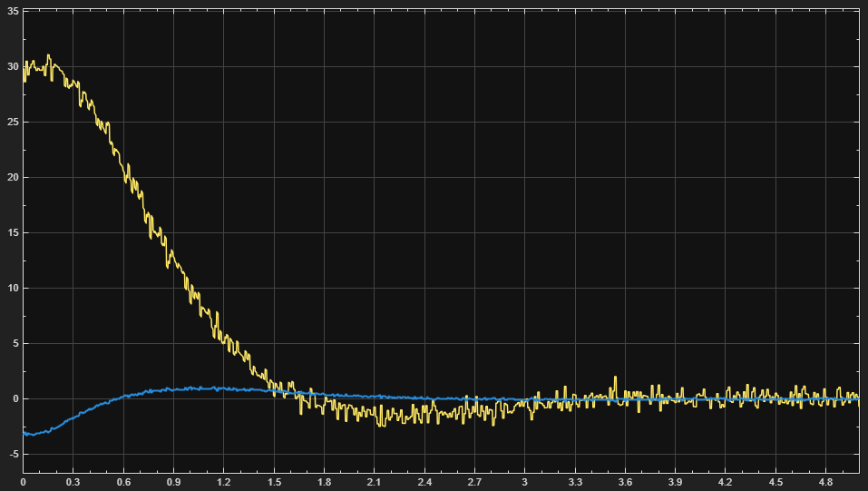This screenshot has height=491, width=868.
Task: Click the x-axis label 2.4
Action: [424, 482]
